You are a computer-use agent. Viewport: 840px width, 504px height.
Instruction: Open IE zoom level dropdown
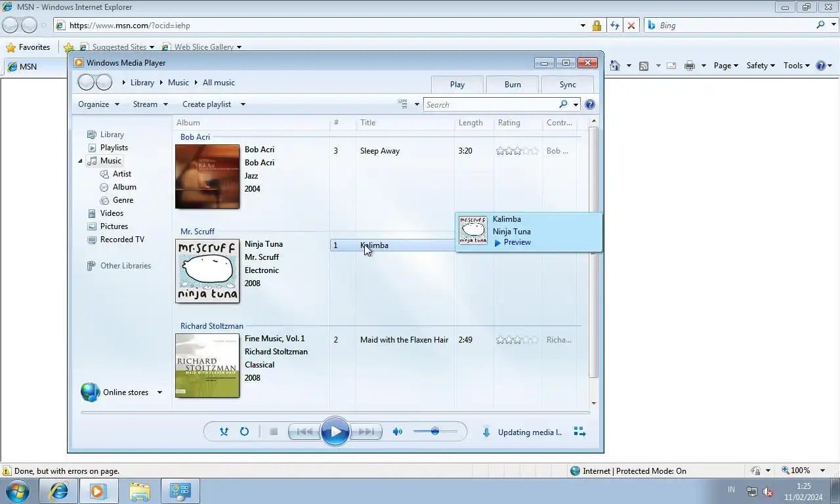click(823, 471)
